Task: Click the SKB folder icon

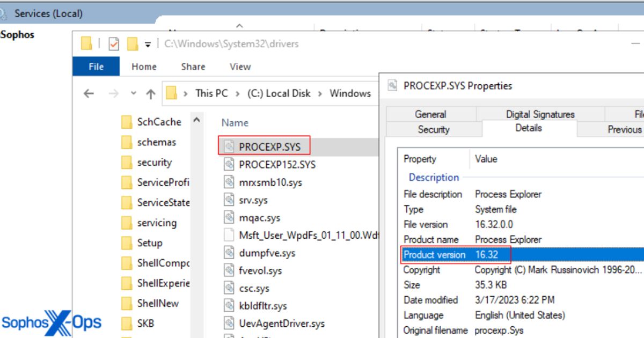Action: tap(127, 323)
